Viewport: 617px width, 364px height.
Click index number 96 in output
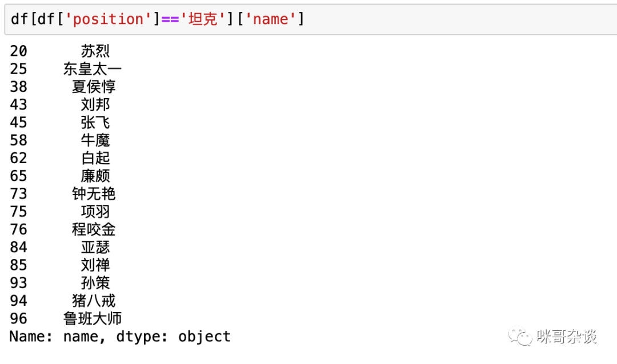(18, 318)
